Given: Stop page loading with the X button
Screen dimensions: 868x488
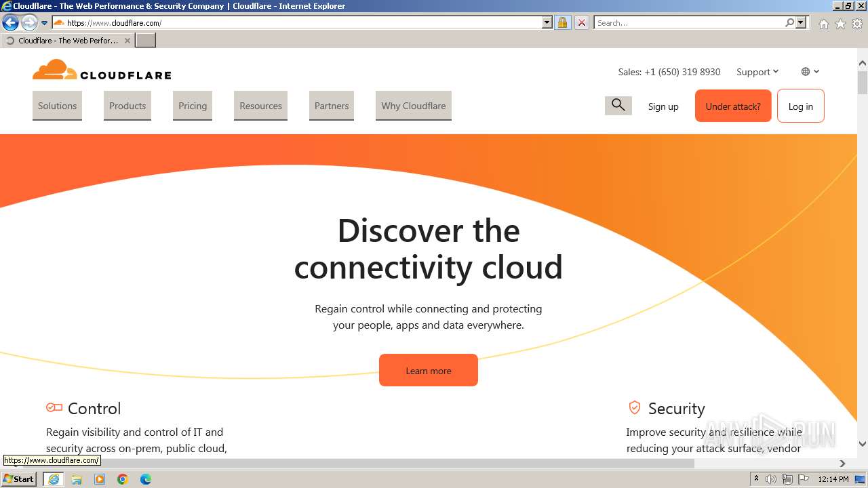Looking at the screenshot, I should 581,22.
